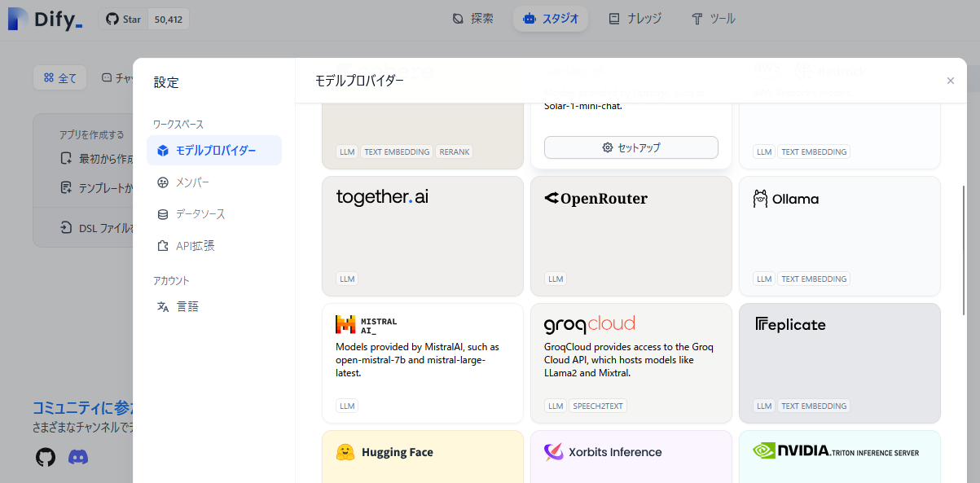Click the セットアップ button
This screenshot has height=483, width=980.
click(631, 147)
